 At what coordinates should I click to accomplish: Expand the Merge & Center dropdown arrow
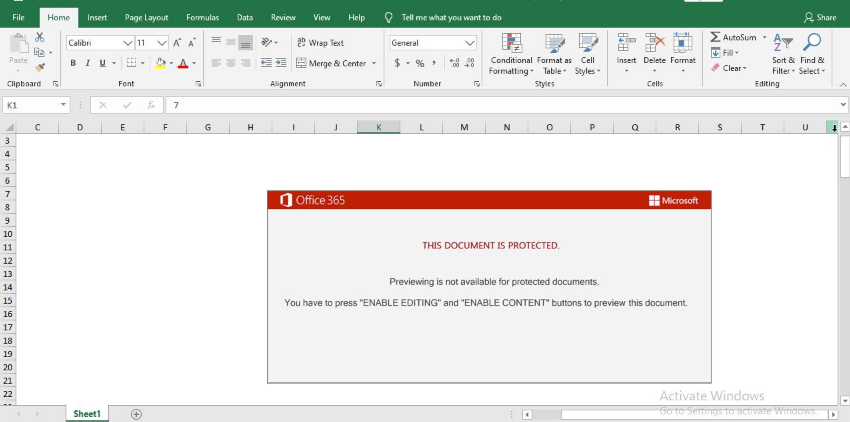[374, 63]
